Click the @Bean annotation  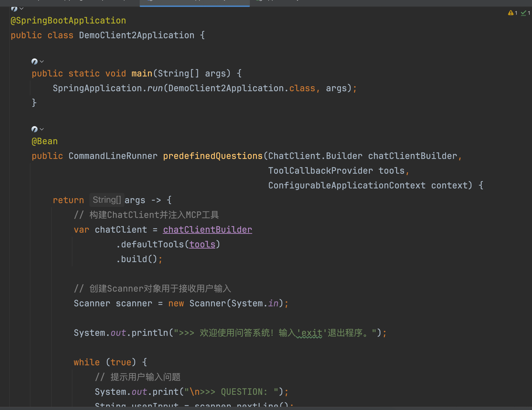(44, 141)
